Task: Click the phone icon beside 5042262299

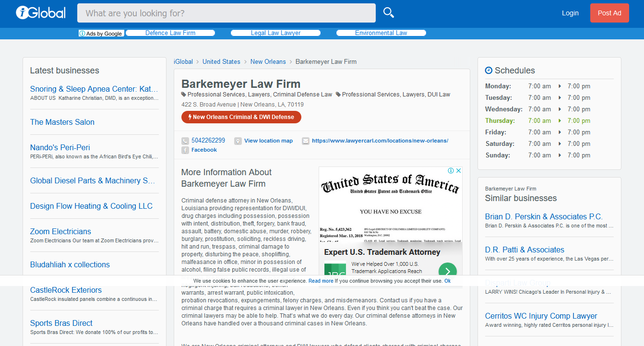Action: [x=185, y=141]
